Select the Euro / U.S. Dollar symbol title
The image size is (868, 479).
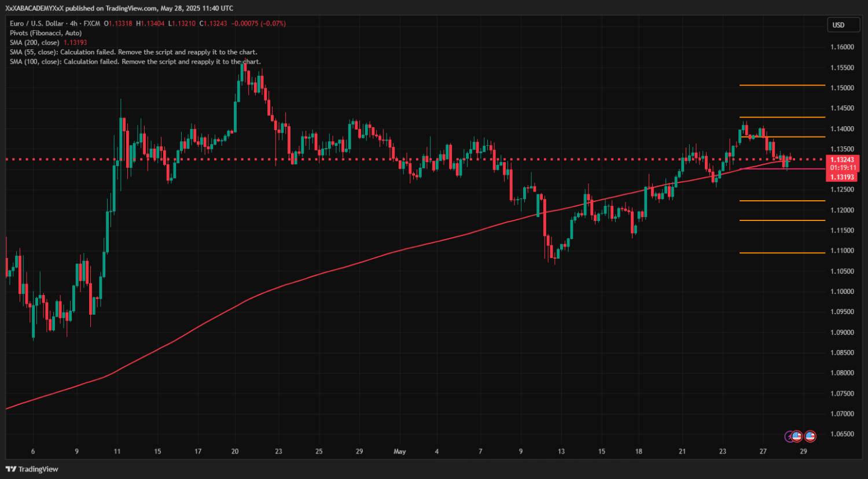tap(36, 24)
